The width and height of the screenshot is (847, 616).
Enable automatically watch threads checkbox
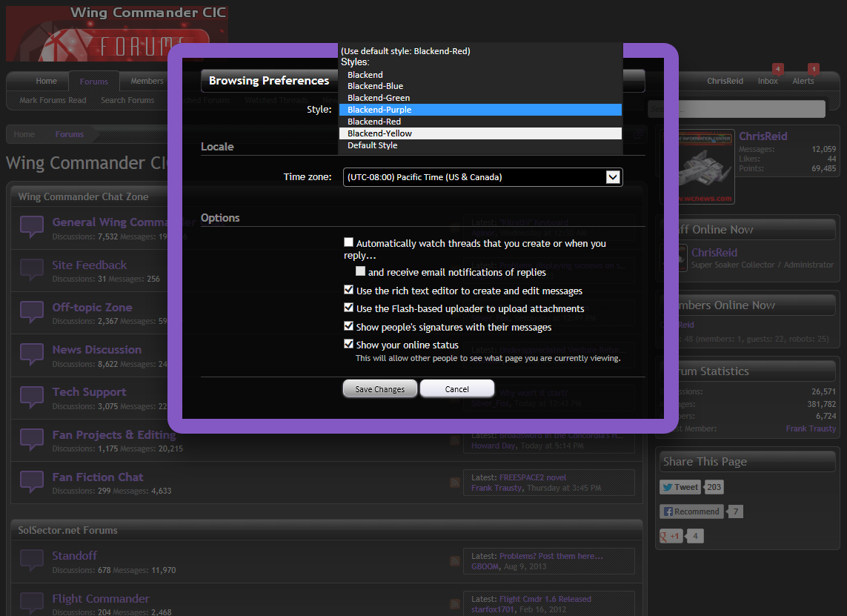[x=349, y=243]
